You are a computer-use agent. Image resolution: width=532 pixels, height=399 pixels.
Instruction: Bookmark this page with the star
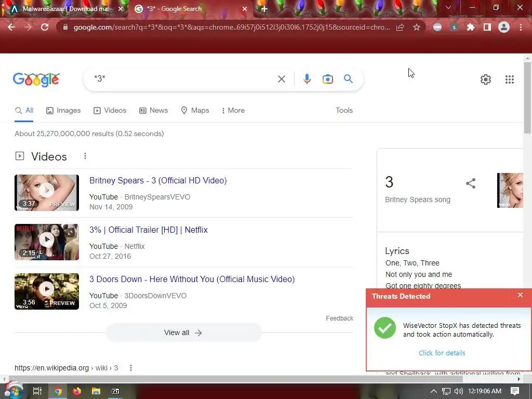[x=417, y=27]
